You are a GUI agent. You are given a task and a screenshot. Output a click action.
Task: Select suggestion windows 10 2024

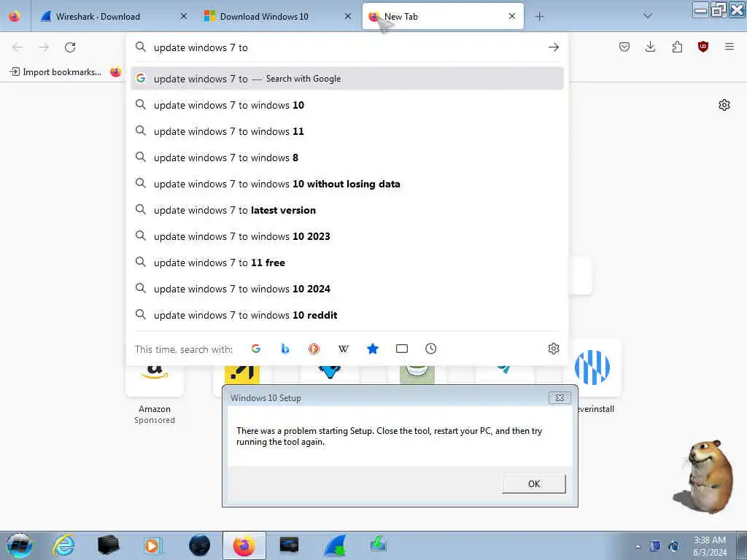click(347, 289)
